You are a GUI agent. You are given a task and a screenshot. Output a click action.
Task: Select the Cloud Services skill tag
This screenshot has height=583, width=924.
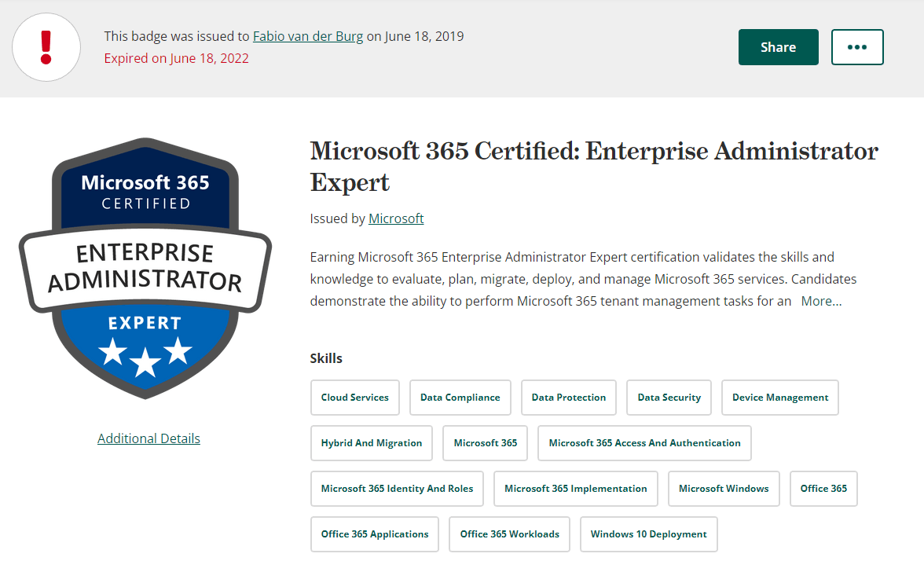(x=355, y=398)
